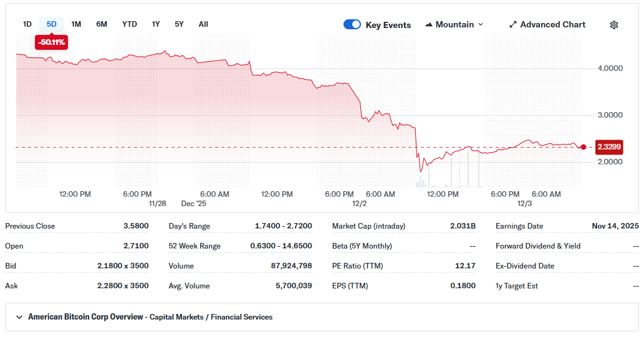Show the YTD chart range
644x337 pixels.
[129, 24]
